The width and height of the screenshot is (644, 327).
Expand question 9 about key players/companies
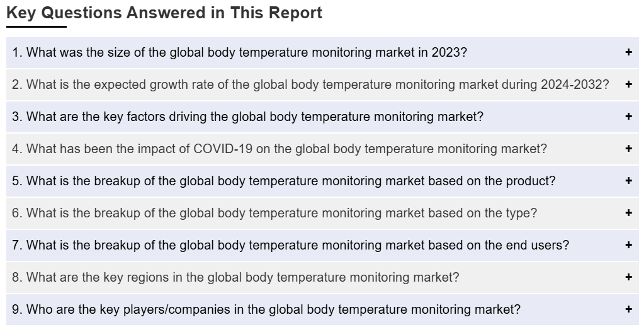pyautogui.click(x=266, y=309)
